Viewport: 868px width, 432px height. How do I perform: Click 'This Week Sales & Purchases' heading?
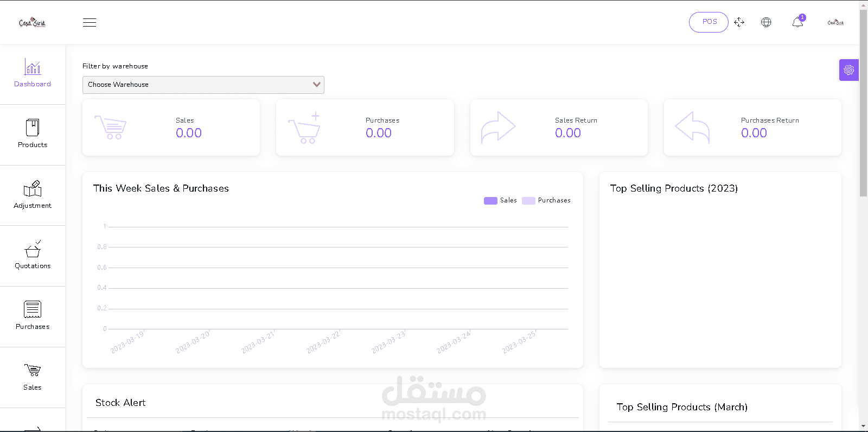pos(161,188)
